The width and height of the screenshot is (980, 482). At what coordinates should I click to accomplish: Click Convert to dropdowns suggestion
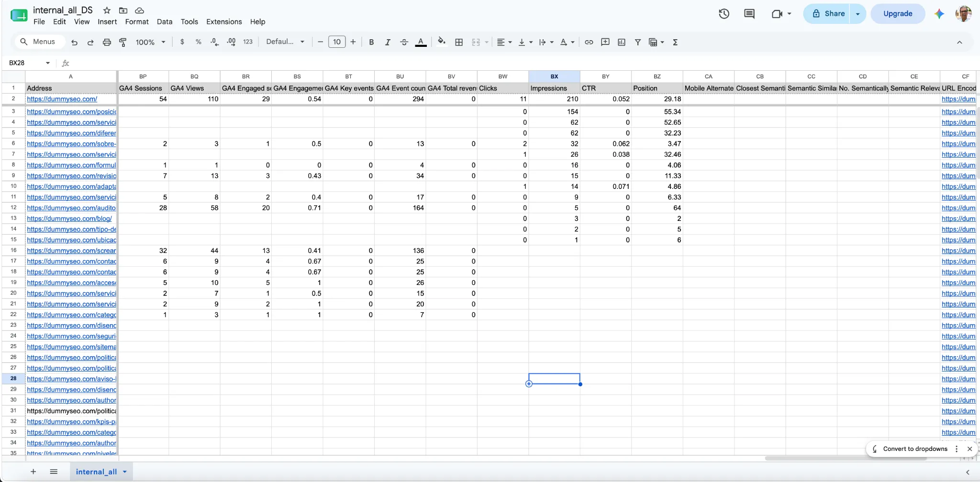[915, 449]
